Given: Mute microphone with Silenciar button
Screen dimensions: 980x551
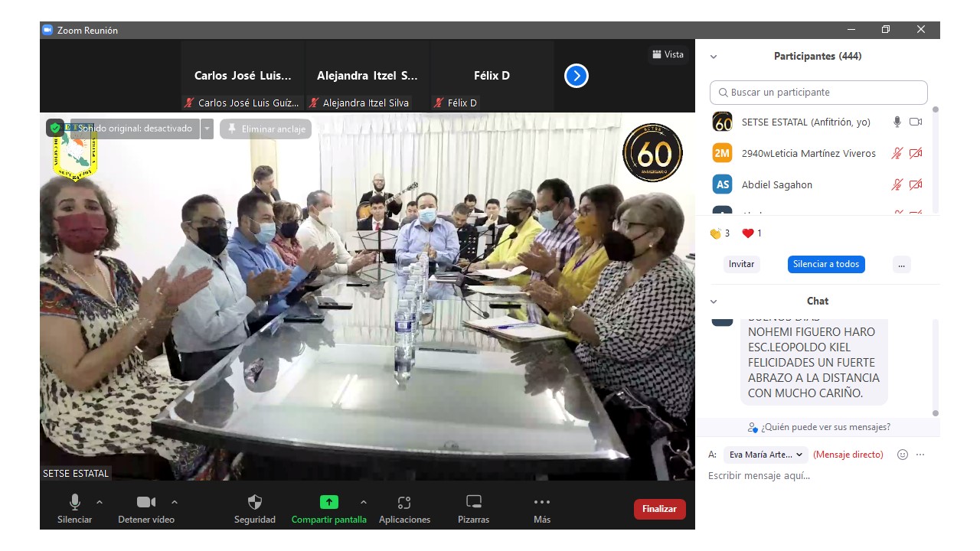Looking at the screenshot, I should [x=74, y=509].
